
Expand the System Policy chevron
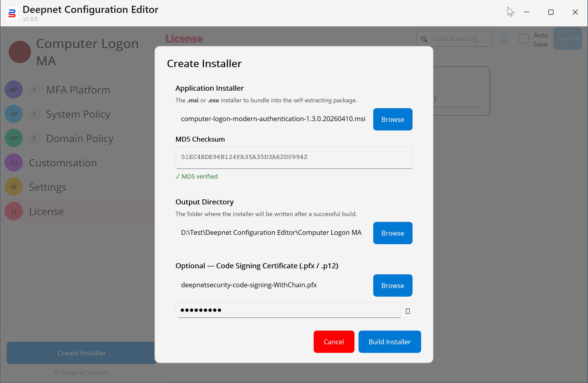click(34, 114)
